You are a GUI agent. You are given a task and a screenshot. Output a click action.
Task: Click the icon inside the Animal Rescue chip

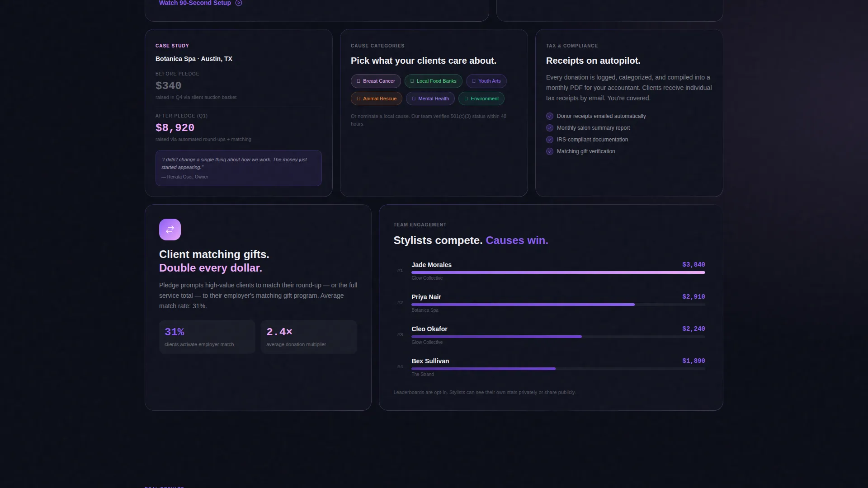(x=359, y=99)
